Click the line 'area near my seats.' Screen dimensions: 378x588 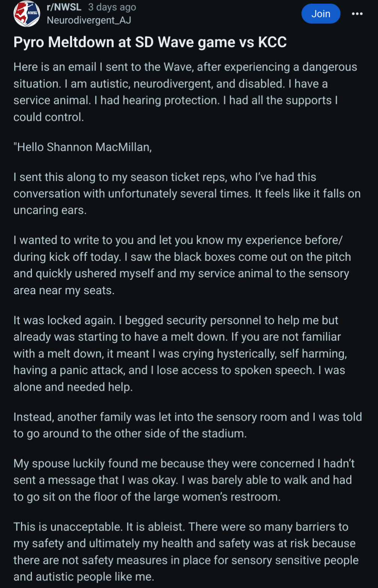pos(64,290)
